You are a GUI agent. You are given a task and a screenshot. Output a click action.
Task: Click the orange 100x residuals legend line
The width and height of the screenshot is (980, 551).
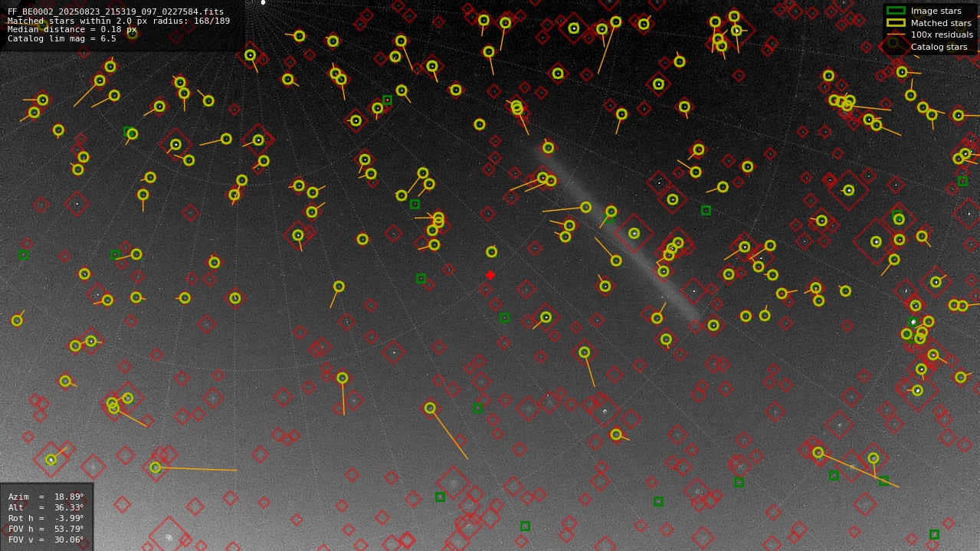(x=896, y=34)
